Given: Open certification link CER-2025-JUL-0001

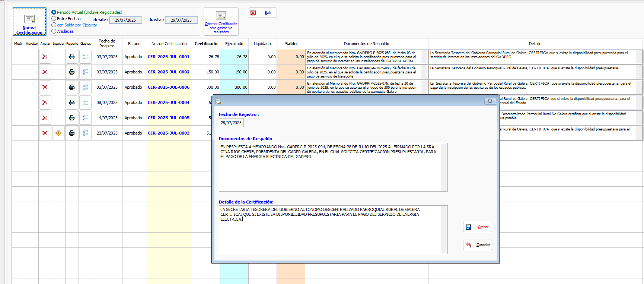Looking at the screenshot, I should pos(169,57).
